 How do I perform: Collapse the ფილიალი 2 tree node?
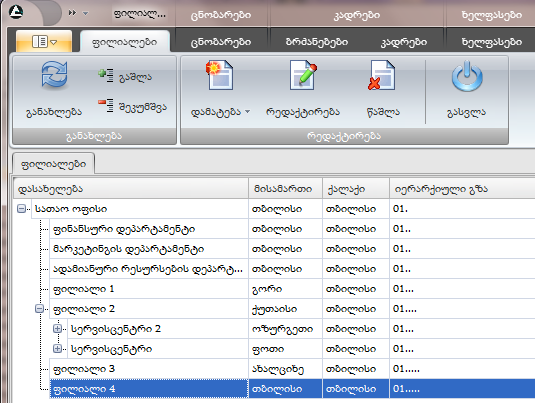39,309
